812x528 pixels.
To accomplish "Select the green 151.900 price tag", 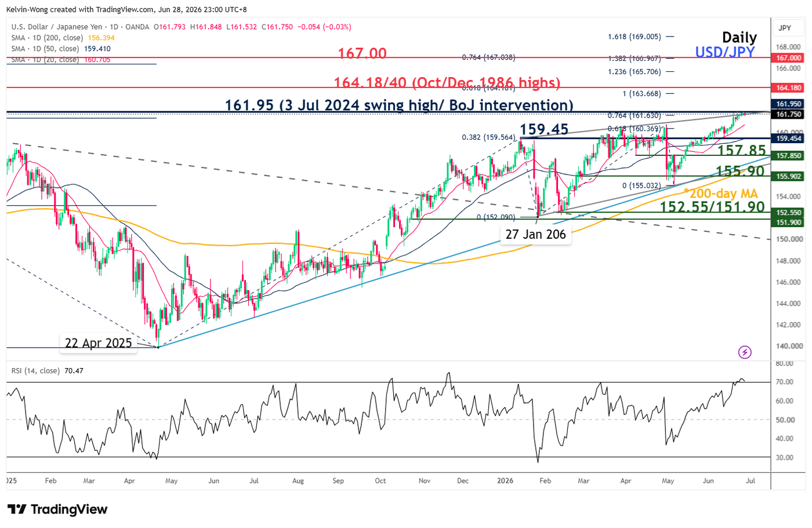I will tap(789, 223).
